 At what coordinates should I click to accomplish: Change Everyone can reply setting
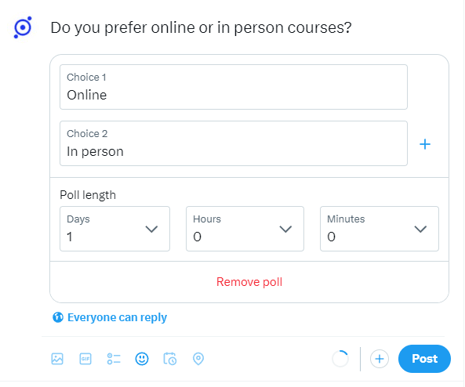click(117, 317)
